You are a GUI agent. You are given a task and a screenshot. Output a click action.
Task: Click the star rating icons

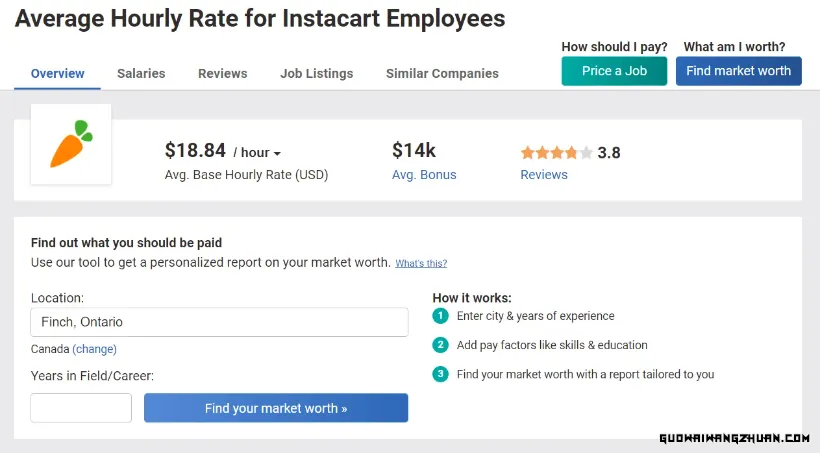[x=556, y=153]
